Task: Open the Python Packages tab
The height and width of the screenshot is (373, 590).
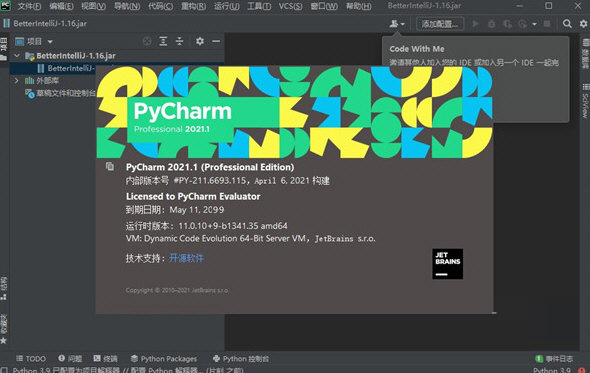Action: click(x=164, y=358)
